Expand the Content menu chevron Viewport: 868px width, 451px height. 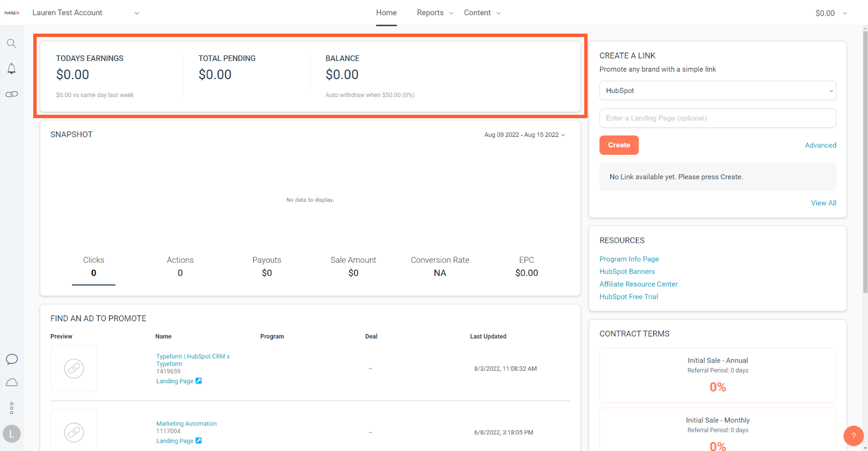(x=499, y=13)
